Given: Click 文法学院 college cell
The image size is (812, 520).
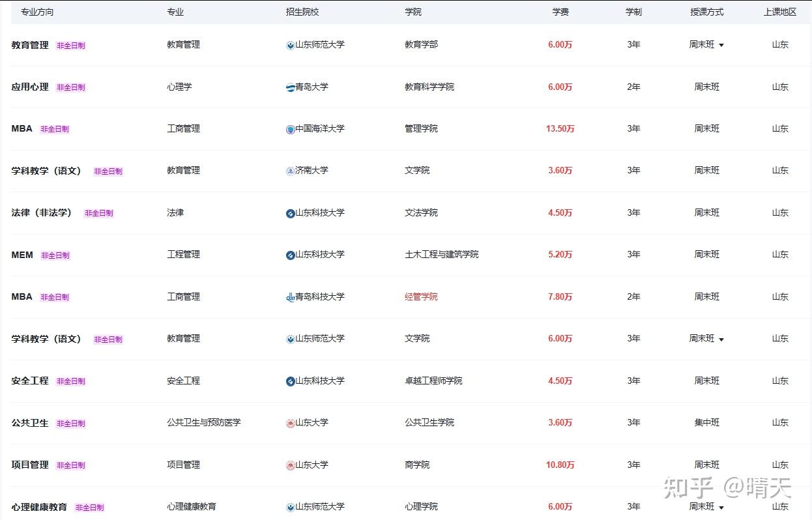Looking at the screenshot, I should click(421, 212).
